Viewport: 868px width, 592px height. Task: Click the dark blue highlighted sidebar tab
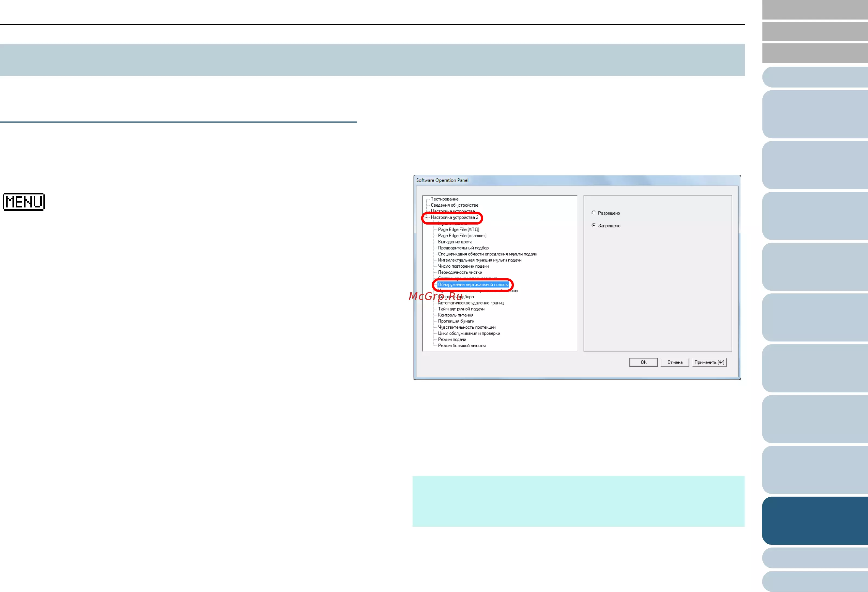(815, 520)
